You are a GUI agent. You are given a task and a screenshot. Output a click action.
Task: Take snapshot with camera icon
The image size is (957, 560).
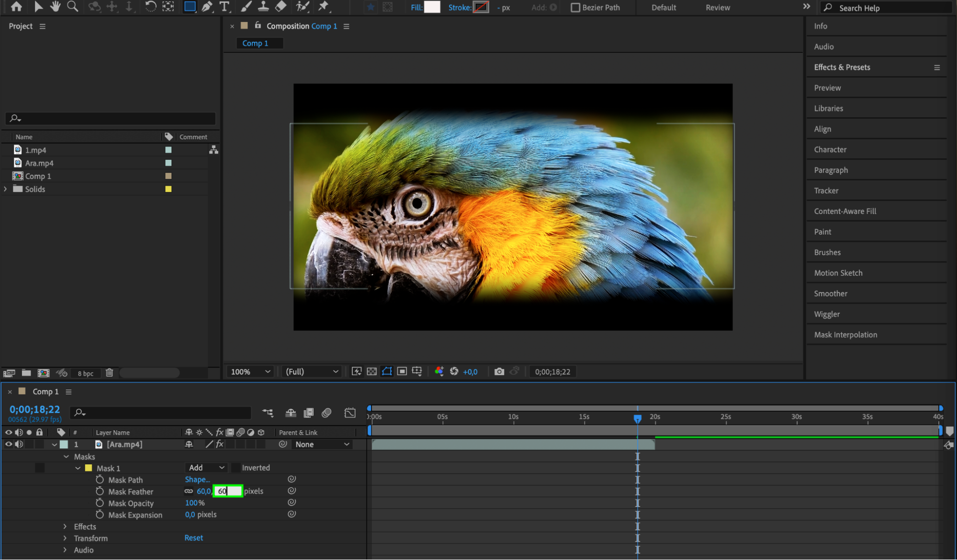tap(499, 371)
